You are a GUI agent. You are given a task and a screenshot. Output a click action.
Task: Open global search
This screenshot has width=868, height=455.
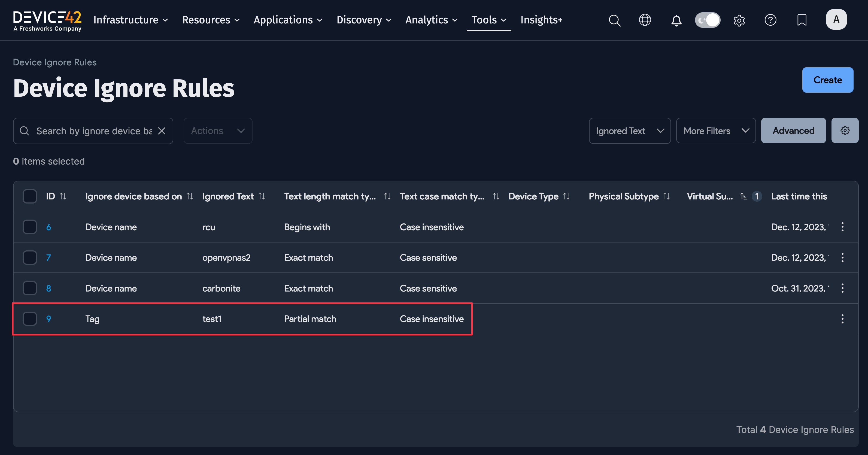click(614, 20)
